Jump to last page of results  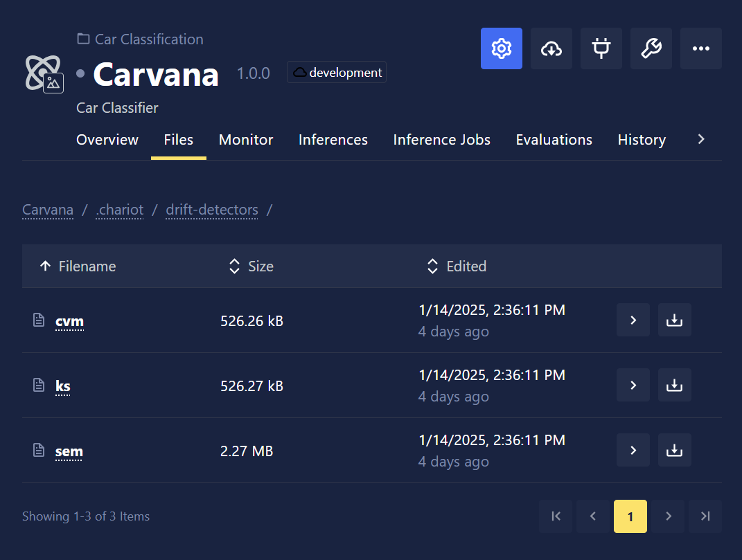pos(705,516)
